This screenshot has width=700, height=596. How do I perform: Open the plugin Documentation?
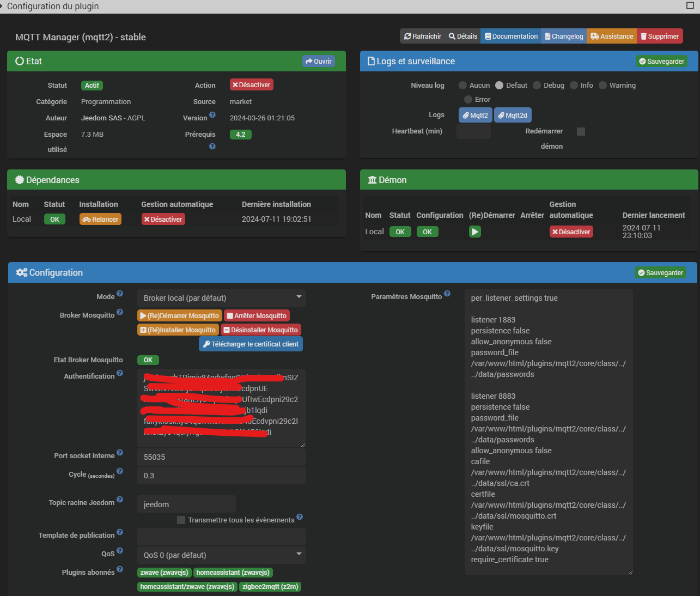coord(512,37)
